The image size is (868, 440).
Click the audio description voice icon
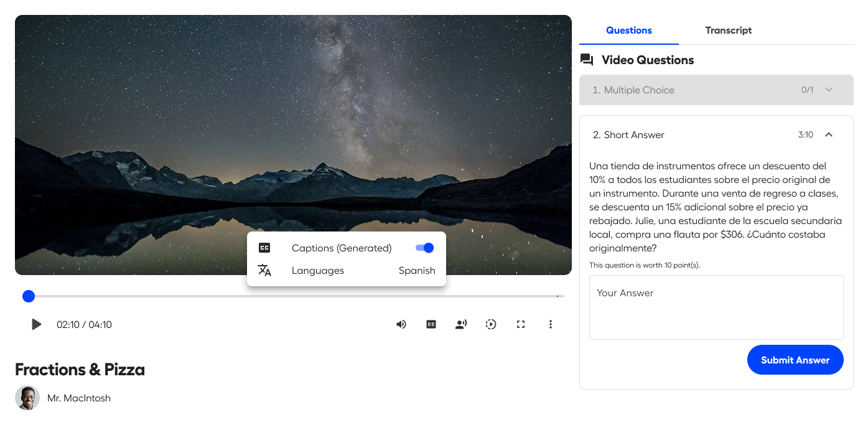tap(461, 324)
